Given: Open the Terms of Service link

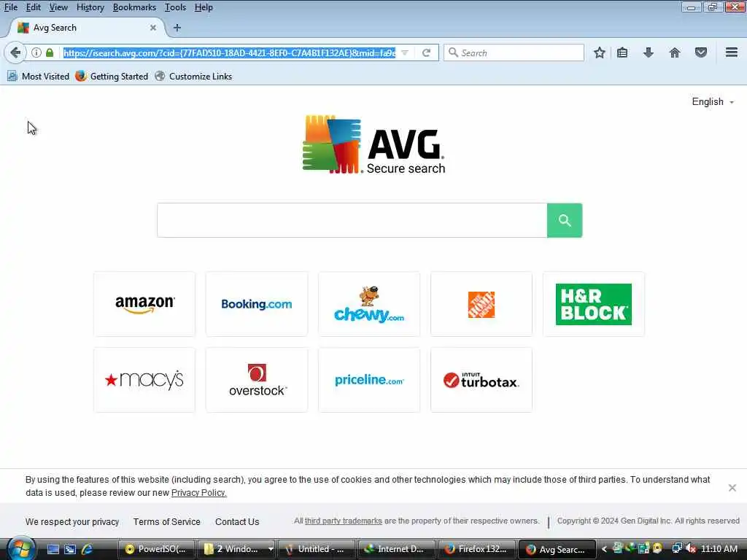Looking at the screenshot, I should pos(167,522).
